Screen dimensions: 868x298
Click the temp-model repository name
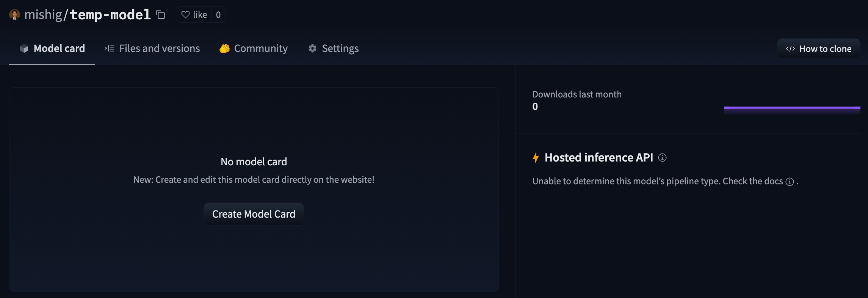[x=110, y=15]
